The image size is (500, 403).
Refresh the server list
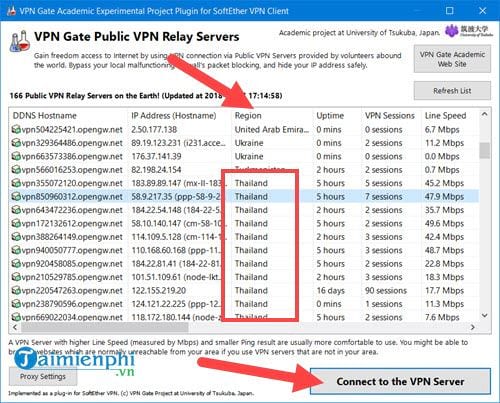pos(452,90)
